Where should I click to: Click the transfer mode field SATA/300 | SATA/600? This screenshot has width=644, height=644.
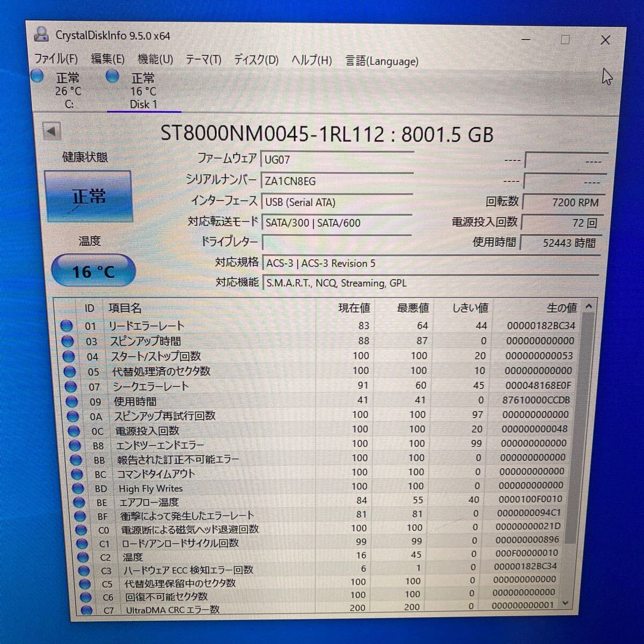[337, 222]
